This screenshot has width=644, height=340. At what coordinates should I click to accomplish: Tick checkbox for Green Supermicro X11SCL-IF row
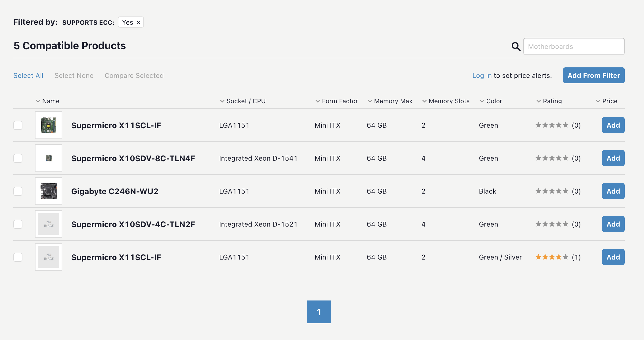[x=18, y=125]
